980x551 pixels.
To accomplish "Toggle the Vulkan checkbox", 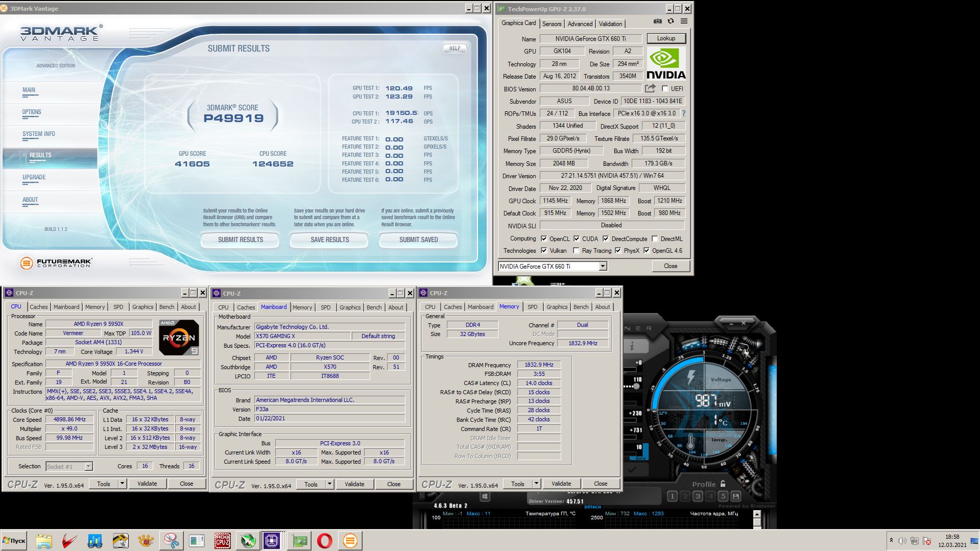I will 544,250.
